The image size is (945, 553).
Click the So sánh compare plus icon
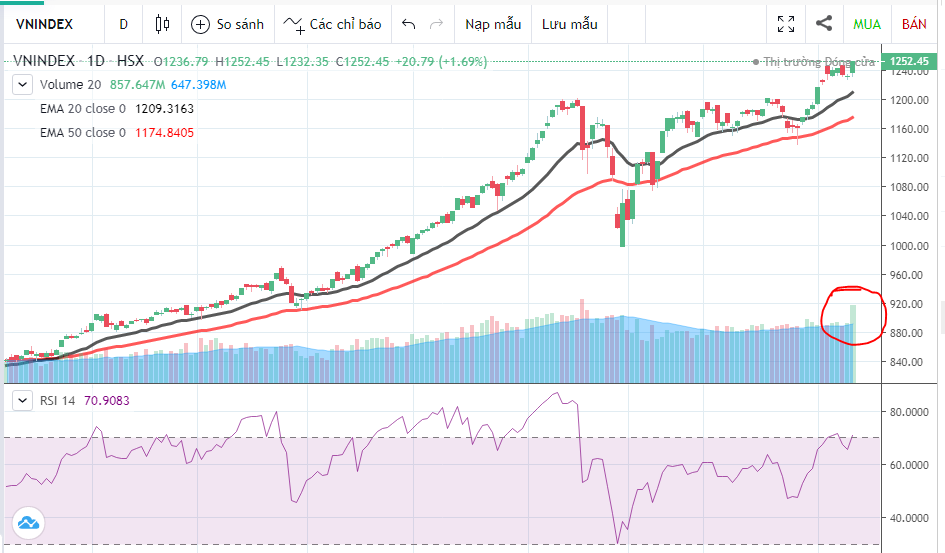(200, 24)
